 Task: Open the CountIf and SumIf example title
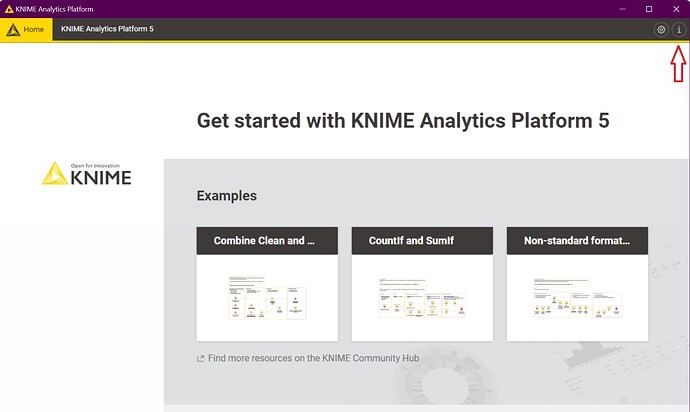422,241
